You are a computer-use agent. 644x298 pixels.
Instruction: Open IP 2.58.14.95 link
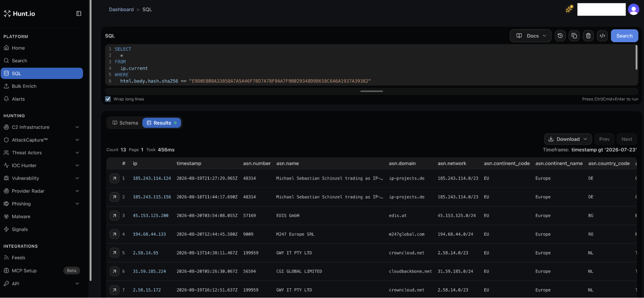pyautogui.click(x=146, y=253)
